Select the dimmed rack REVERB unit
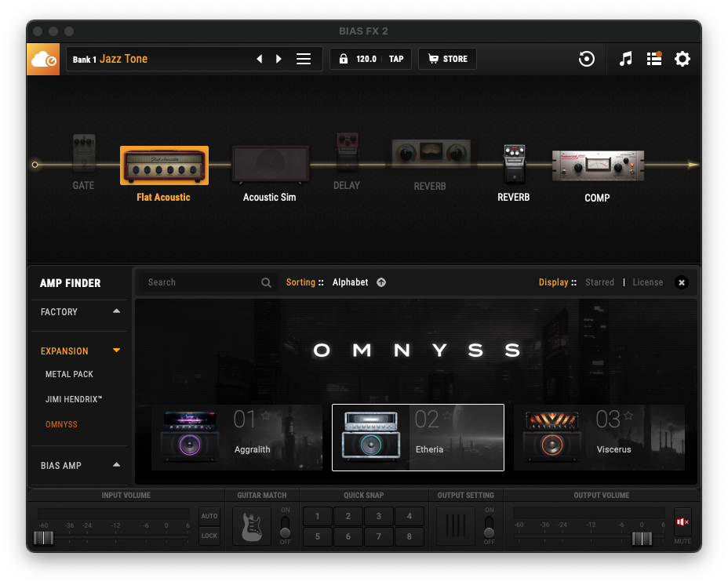 coord(431,154)
